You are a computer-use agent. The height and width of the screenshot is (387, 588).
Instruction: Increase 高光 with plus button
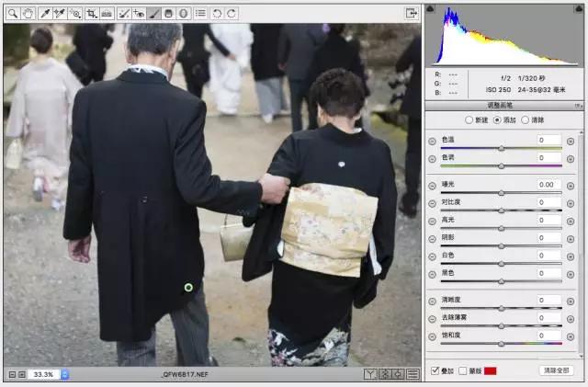pos(571,222)
